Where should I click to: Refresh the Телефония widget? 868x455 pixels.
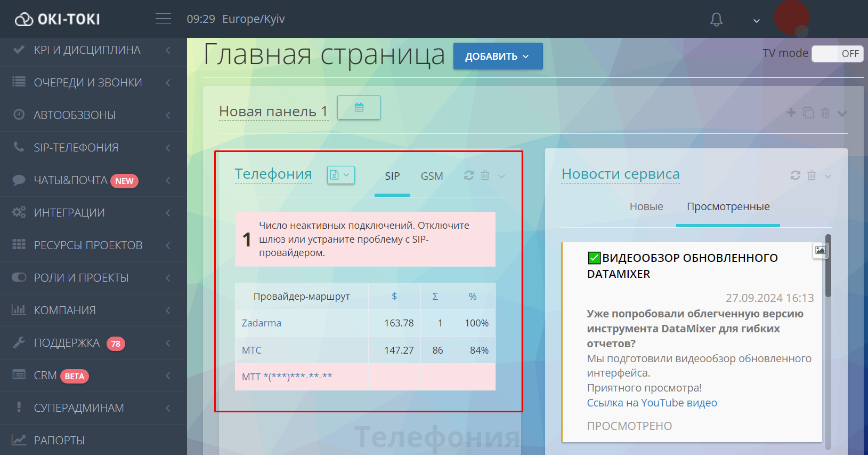coord(469,175)
